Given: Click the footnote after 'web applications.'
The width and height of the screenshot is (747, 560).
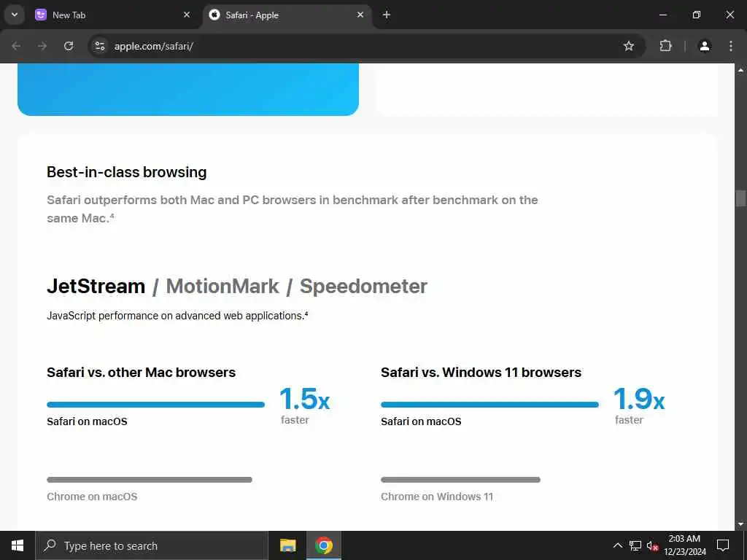Looking at the screenshot, I should [x=306, y=314].
